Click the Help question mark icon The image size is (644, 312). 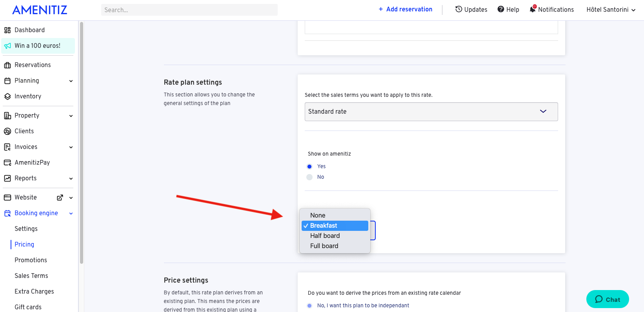501,9
